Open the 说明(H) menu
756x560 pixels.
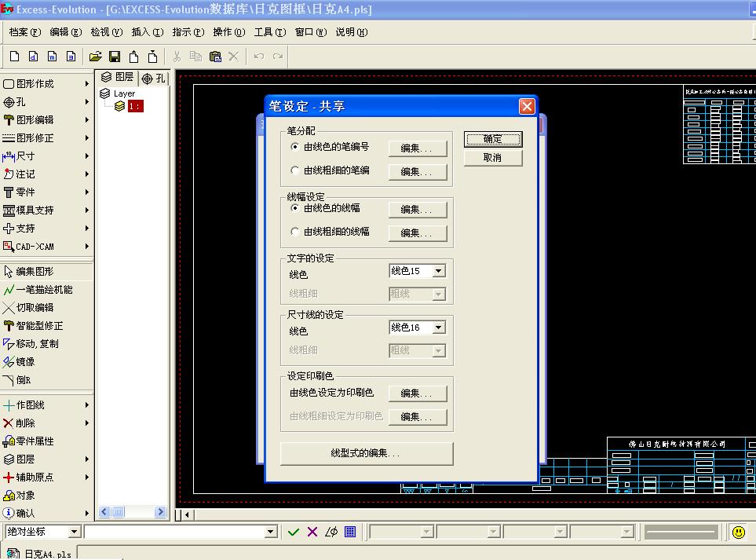tap(352, 32)
